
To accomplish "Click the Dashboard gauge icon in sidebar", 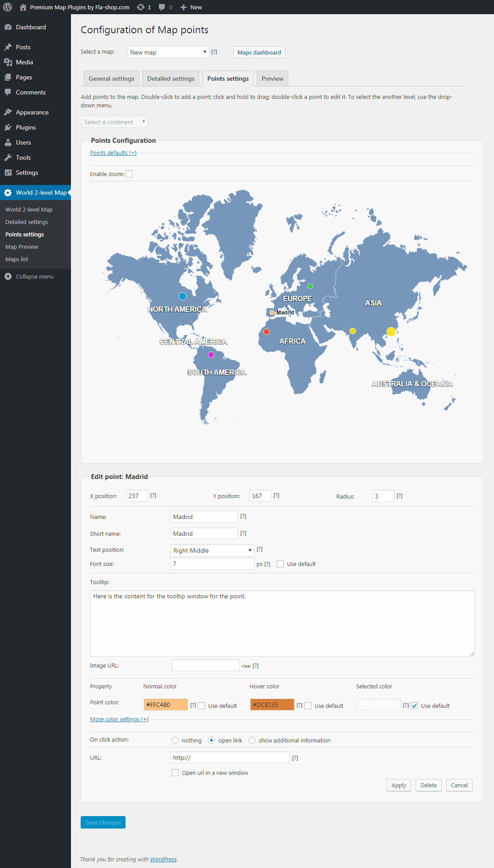I will [8, 27].
